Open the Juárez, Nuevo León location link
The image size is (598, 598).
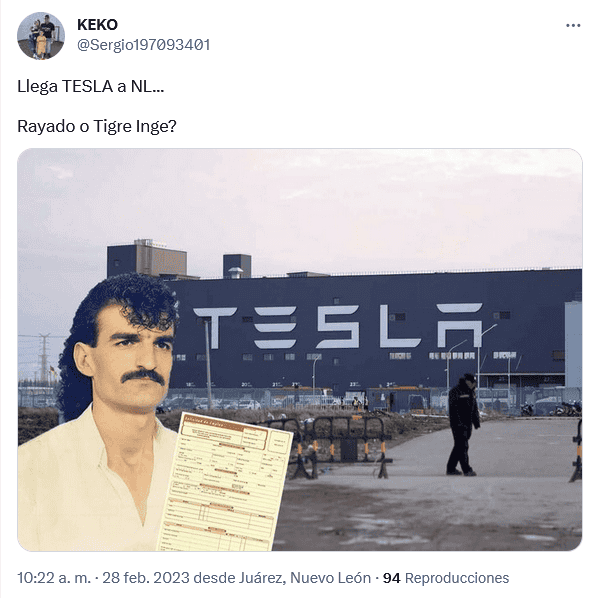pos(305,578)
